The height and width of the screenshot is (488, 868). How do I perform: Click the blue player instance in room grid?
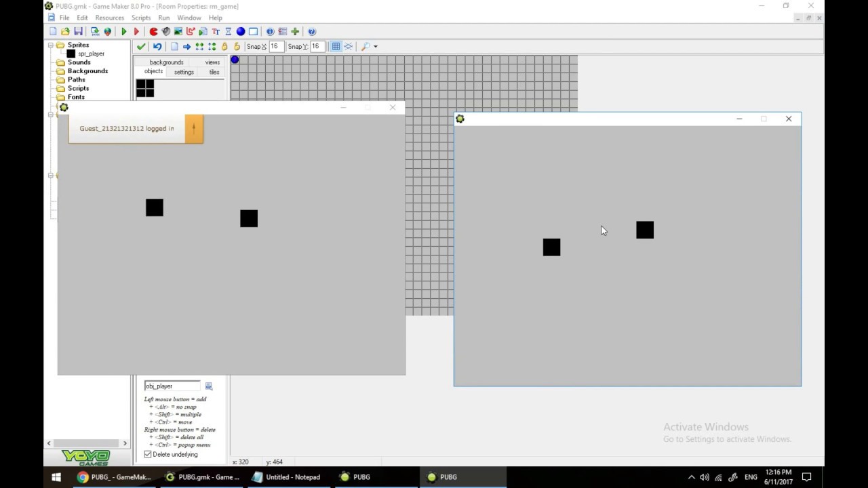235,60
